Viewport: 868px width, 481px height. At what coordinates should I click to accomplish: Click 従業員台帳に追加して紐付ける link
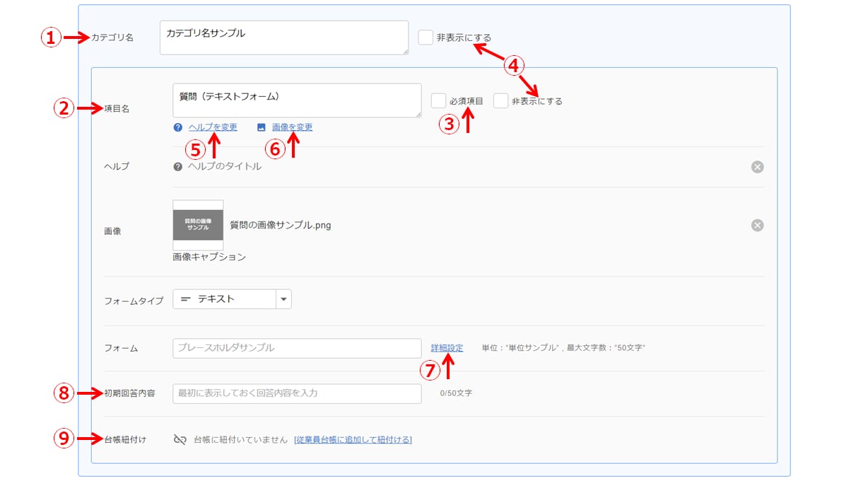353,440
